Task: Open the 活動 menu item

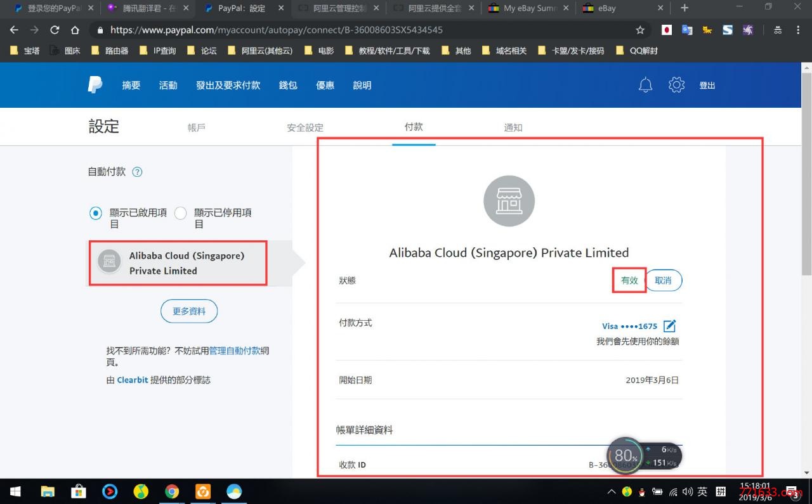Action: click(168, 85)
